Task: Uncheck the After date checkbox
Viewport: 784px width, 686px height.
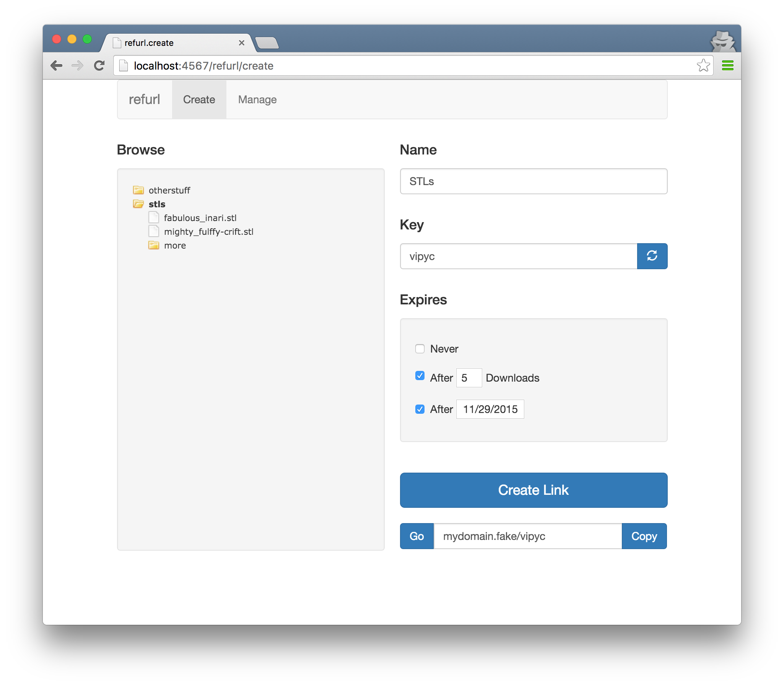Action: click(420, 409)
